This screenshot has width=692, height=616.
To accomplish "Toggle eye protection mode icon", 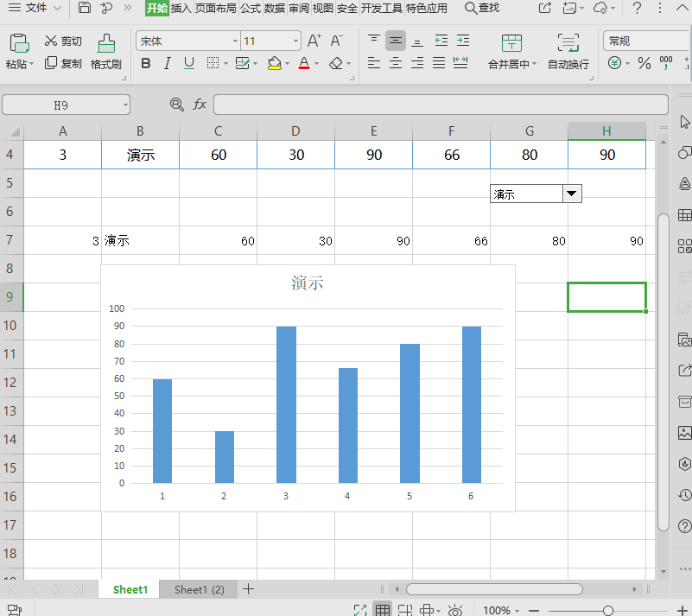I will tap(455, 610).
